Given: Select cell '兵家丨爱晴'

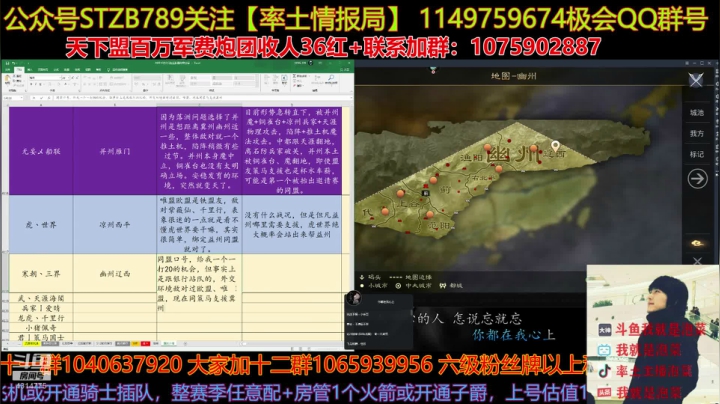Looking at the screenshot, I should click(x=41, y=308).
